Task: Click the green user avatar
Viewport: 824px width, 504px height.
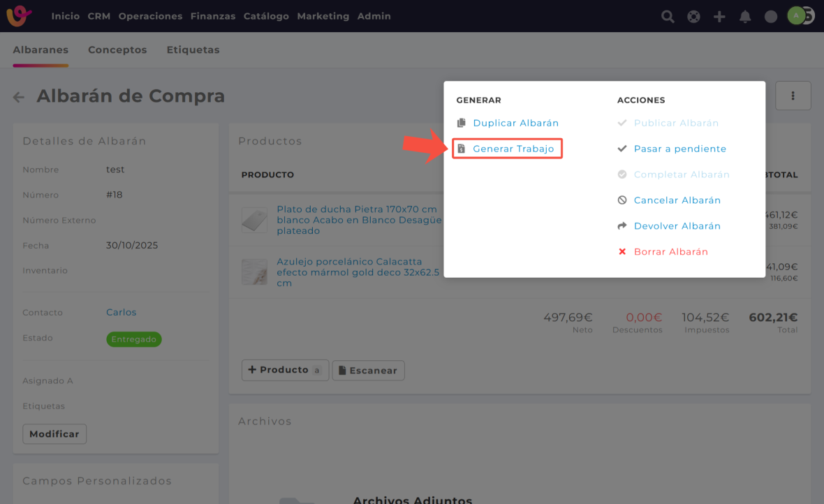Action: tap(796, 16)
